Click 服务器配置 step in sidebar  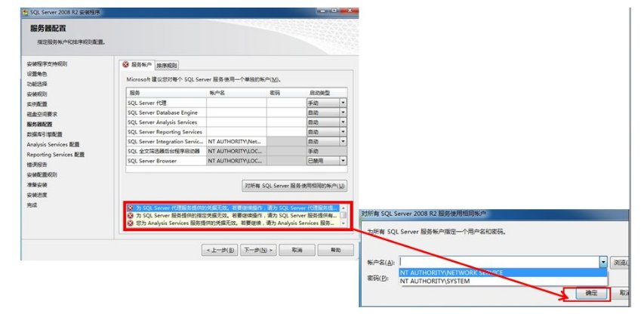click(39, 124)
